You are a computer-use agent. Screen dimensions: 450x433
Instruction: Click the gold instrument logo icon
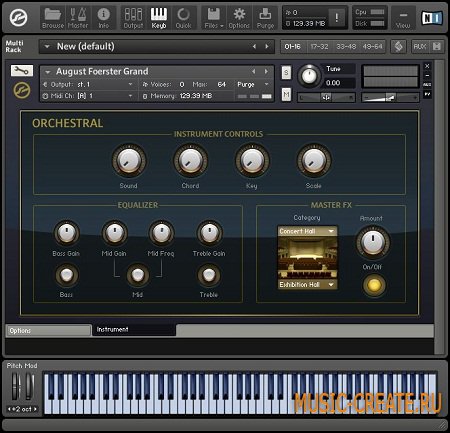pos(22,90)
